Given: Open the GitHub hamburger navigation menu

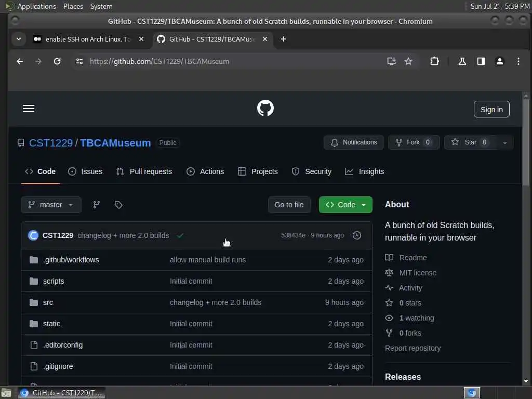Looking at the screenshot, I should point(29,109).
